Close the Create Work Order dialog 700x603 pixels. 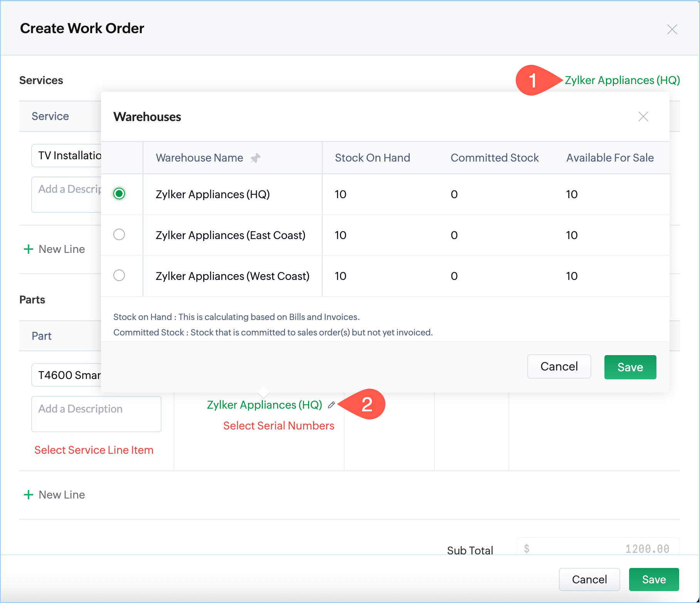pos(672,29)
